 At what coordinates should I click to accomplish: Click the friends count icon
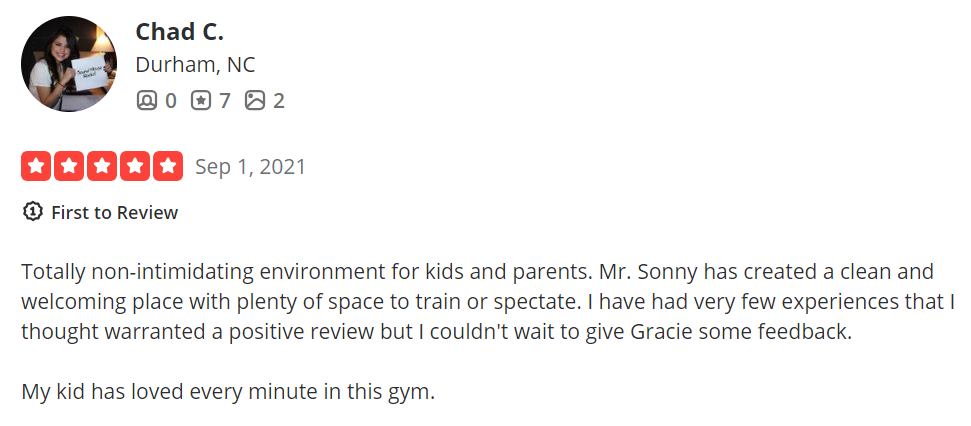click(x=147, y=100)
